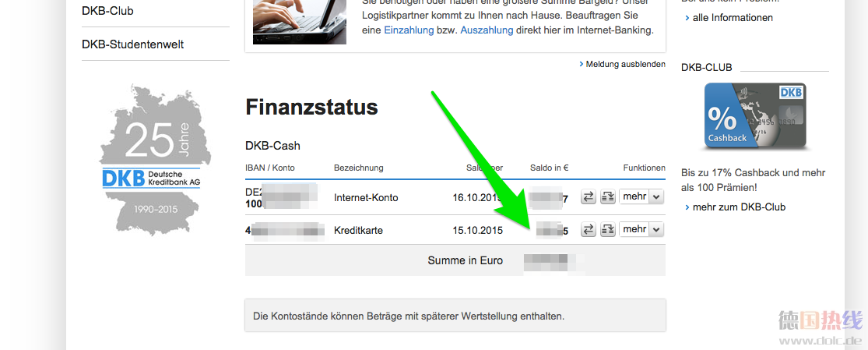868x350 pixels.
Task: Click date 15.10.2015 in Kreditkarte row
Action: [x=478, y=230]
